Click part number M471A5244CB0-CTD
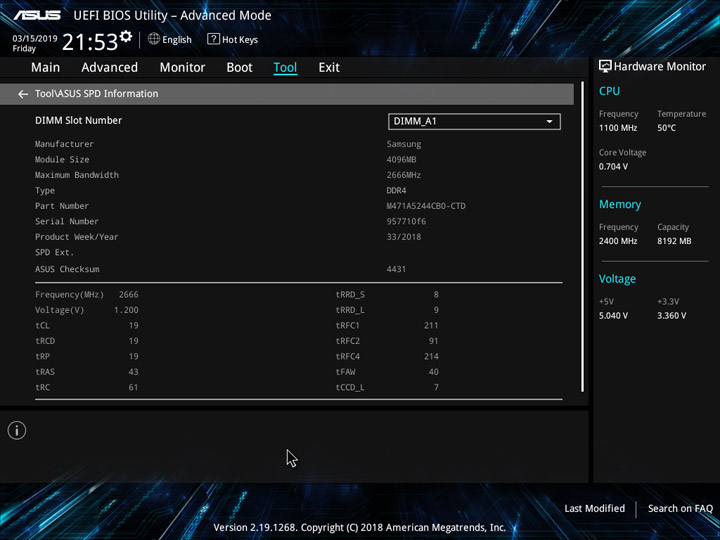The image size is (720, 540). (426, 206)
